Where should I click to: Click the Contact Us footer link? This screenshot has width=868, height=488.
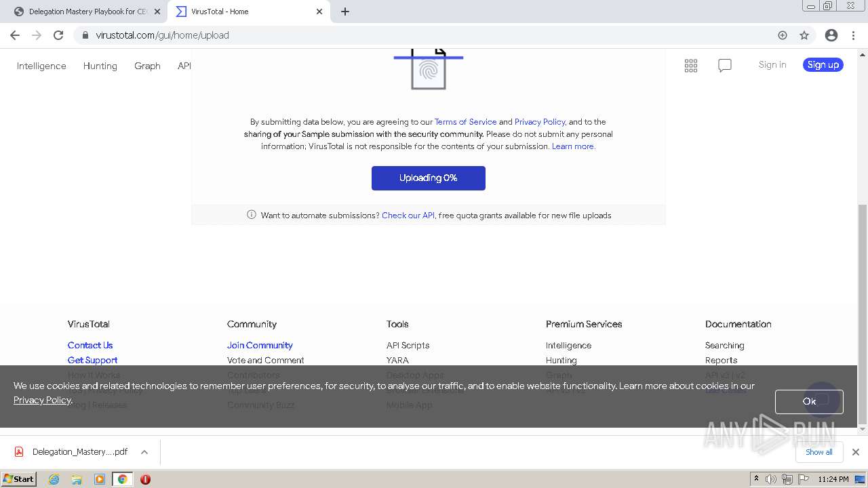pos(90,346)
